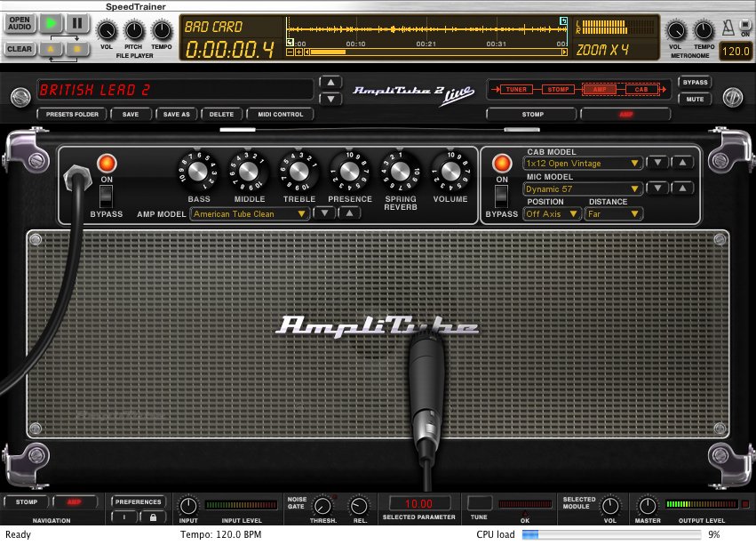Step amp model up with arrow
This screenshot has width=756, height=545.
(x=349, y=212)
